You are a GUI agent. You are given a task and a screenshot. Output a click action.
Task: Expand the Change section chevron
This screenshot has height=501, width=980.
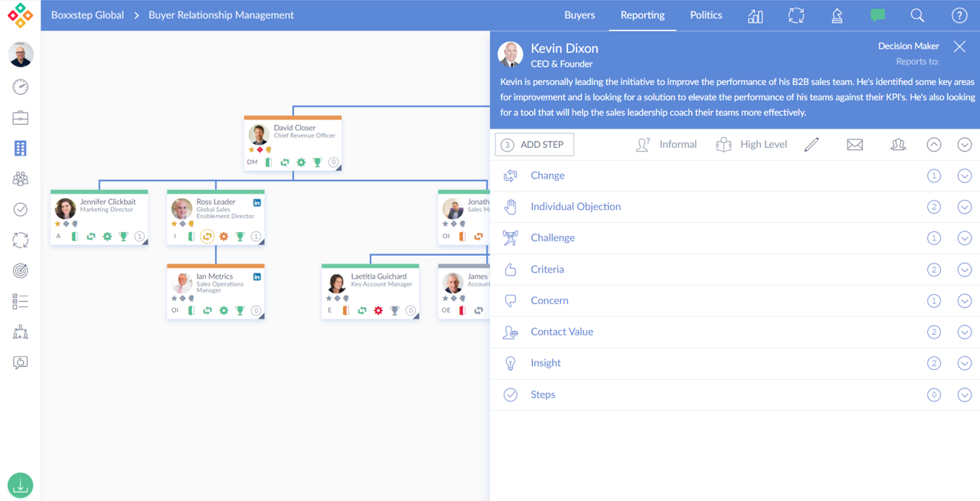click(964, 176)
